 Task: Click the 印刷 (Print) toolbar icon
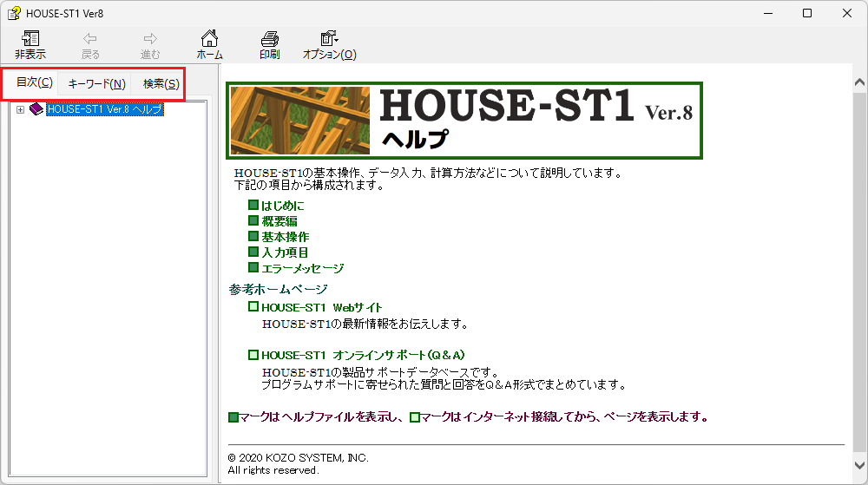(270, 44)
